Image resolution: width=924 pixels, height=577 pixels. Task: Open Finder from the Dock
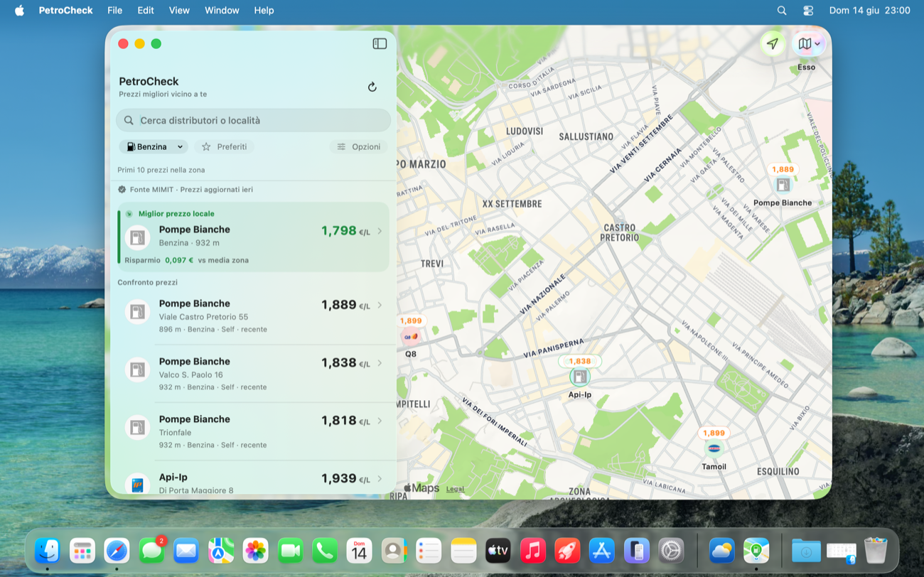tap(48, 551)
